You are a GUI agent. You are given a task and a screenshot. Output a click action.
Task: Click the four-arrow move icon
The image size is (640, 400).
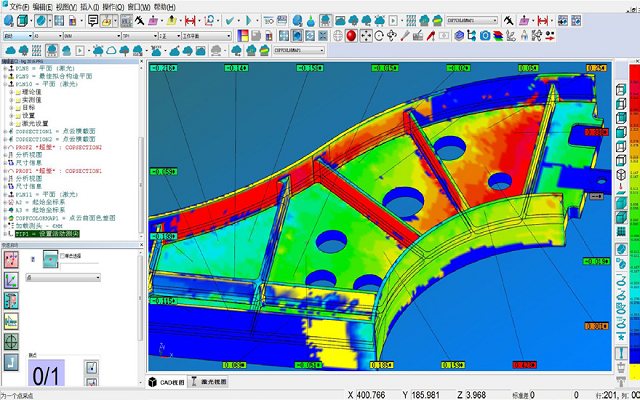(x=365, y=36)
